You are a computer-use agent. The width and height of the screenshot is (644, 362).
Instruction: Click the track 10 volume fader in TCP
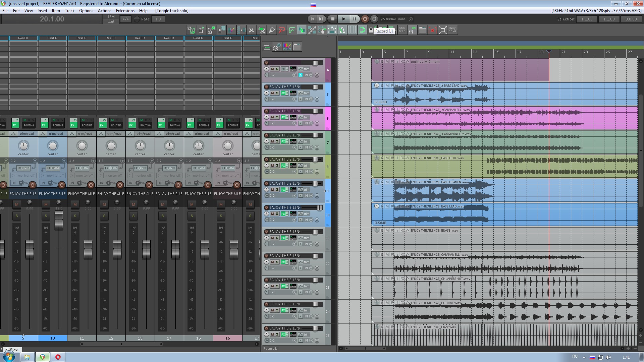[x=319, y=208]
